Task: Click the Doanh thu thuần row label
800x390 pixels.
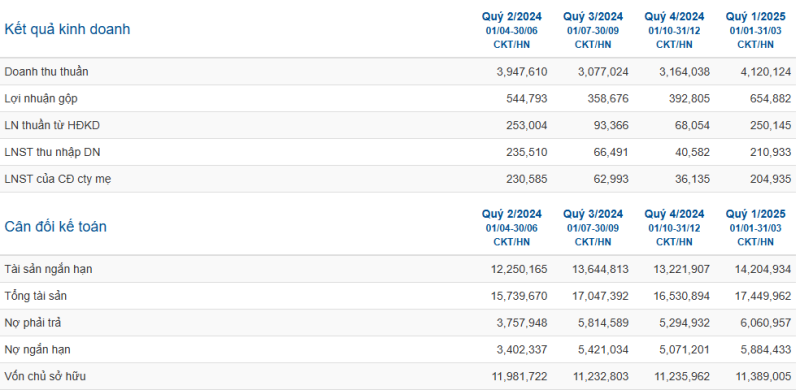Action: [x=46, y=72]
